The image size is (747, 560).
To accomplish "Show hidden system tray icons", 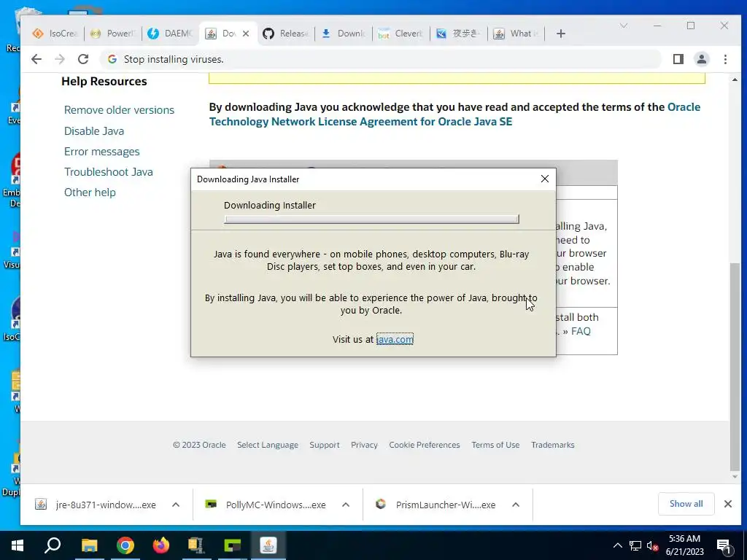I will (x=617, y=545).
